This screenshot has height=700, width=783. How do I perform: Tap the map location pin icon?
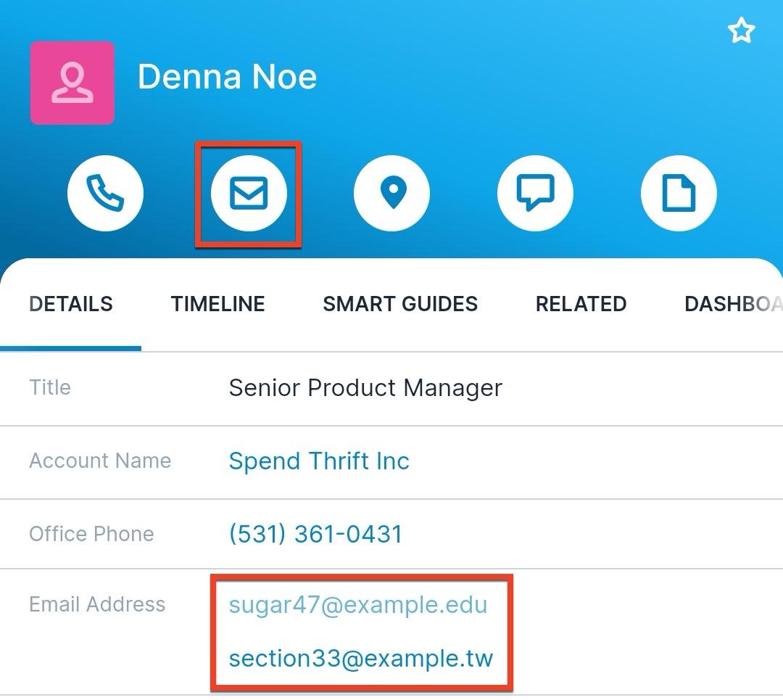click(391, 194)
